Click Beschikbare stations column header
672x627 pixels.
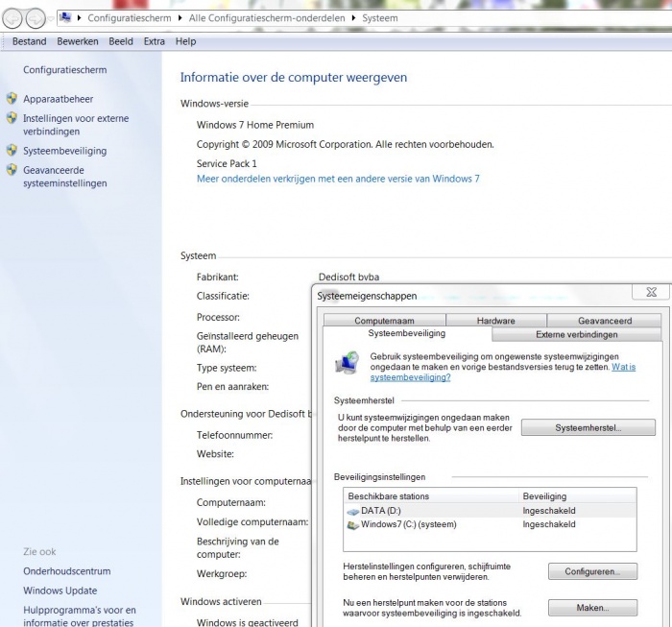click(x=431, y=496)
